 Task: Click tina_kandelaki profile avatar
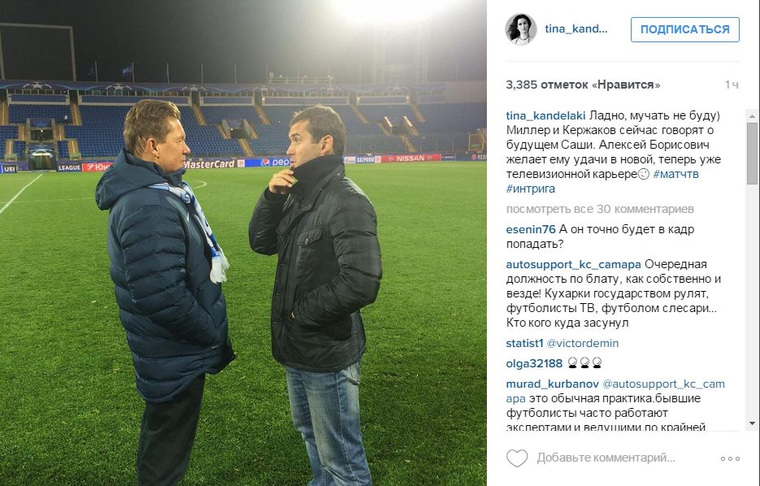click(x=521, y=29)
